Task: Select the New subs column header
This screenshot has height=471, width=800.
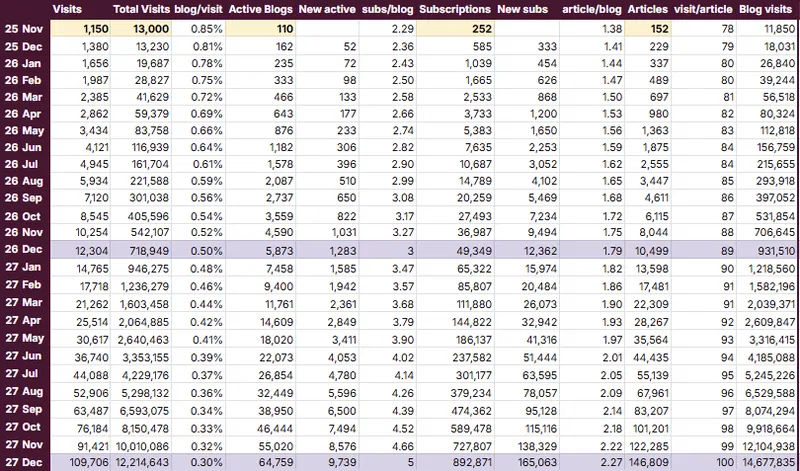Action: coord(522,9)
